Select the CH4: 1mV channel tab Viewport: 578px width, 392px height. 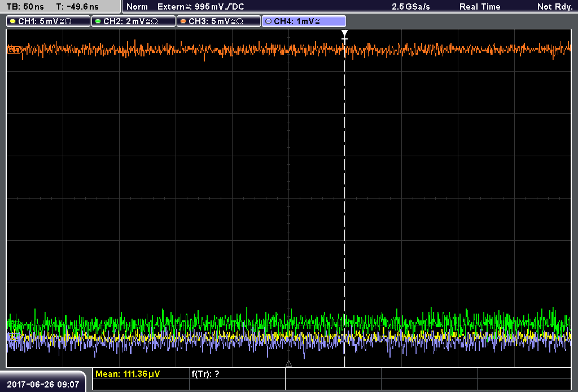click(x=304, y=21)
